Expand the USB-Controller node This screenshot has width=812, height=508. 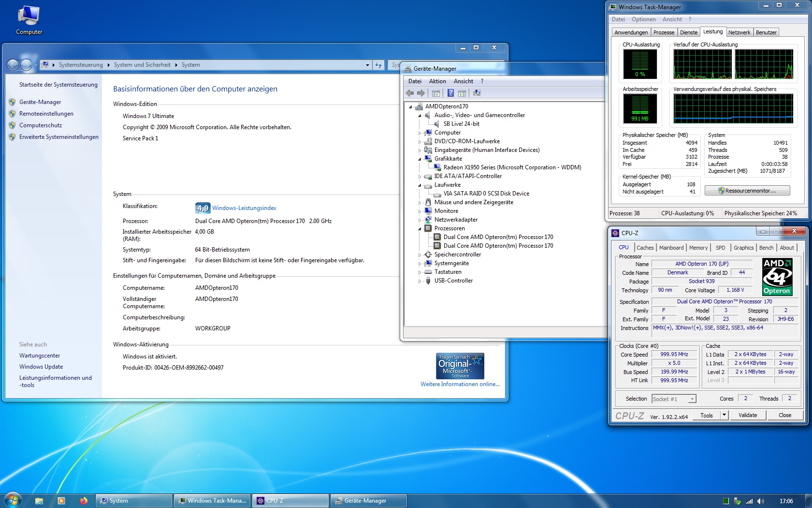pyautogui.click(x=420, y=281)
